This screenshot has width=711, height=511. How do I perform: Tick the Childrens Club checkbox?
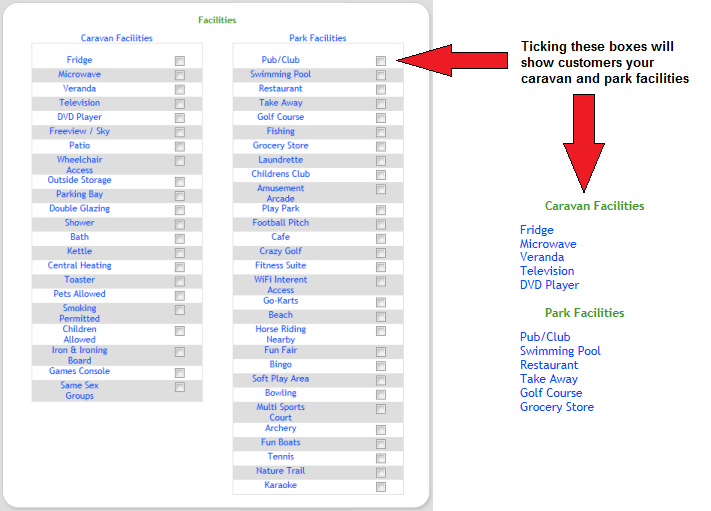[x=381, y=175]
